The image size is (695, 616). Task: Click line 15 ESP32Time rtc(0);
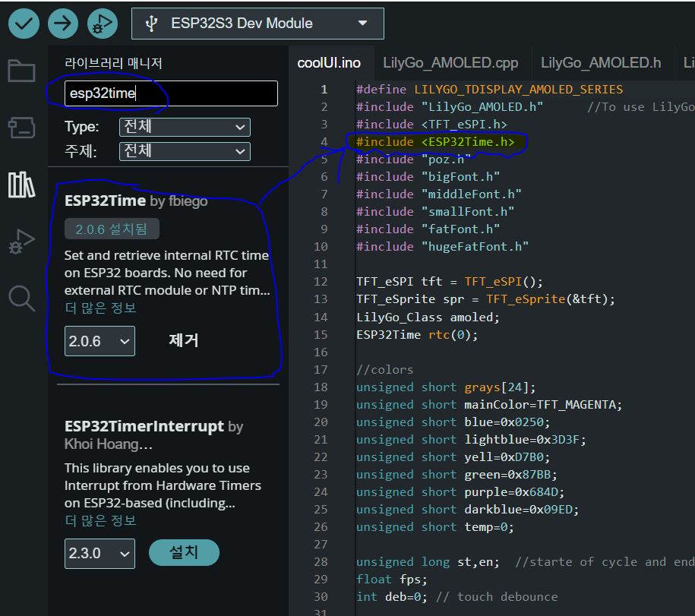click(417, 335)
